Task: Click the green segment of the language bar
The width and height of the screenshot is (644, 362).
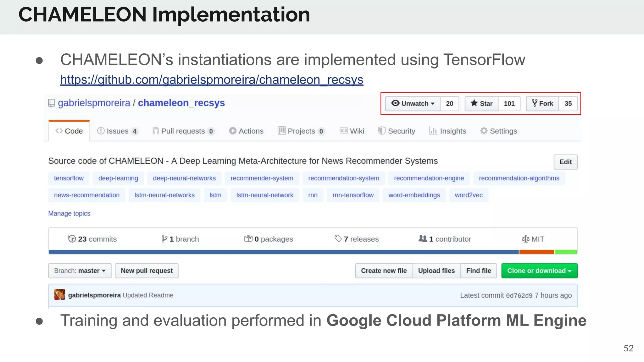Action: point(566,252)
